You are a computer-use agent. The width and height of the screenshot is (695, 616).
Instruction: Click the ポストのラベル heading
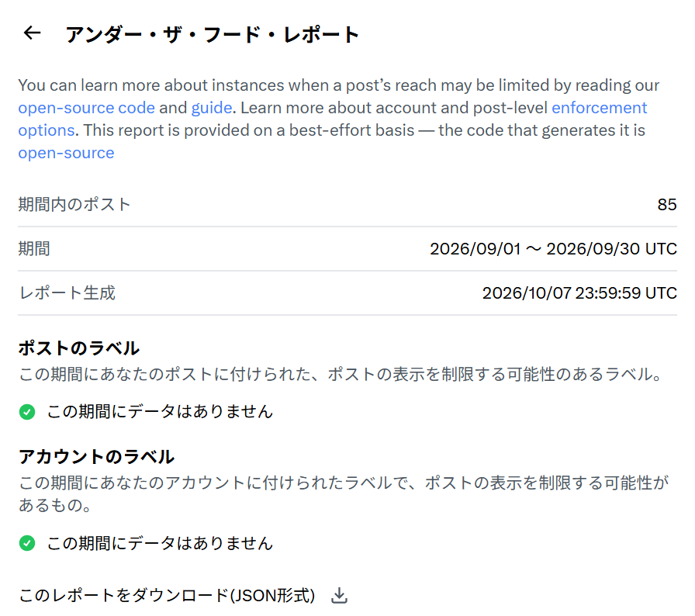(79, 348)
